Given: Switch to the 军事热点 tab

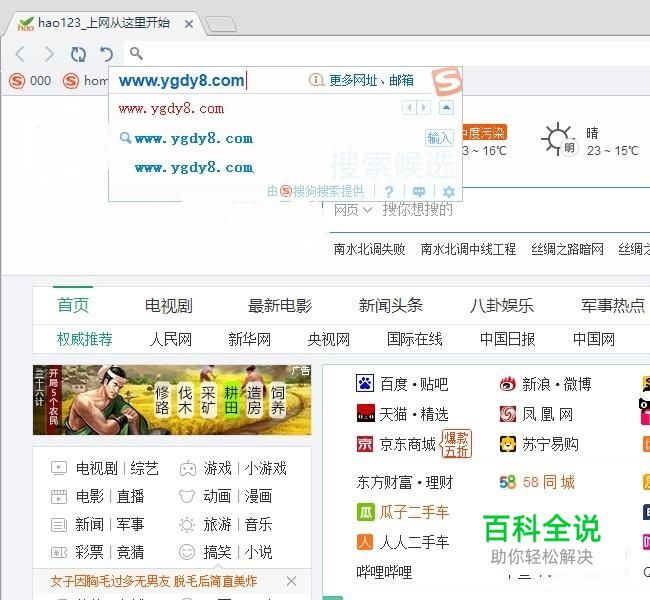Looking at the screenshot, I should pyautogui.click(x=613, y=306).
